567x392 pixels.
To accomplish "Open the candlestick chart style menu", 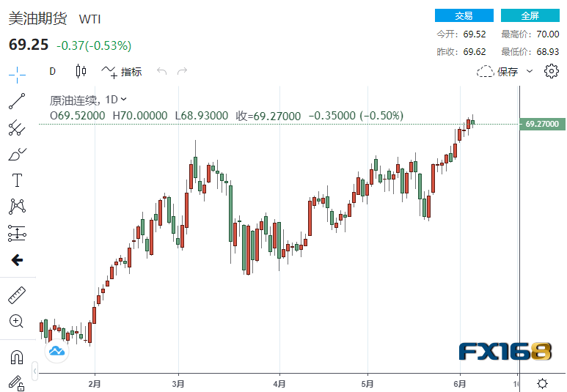I will click(81, 71).
